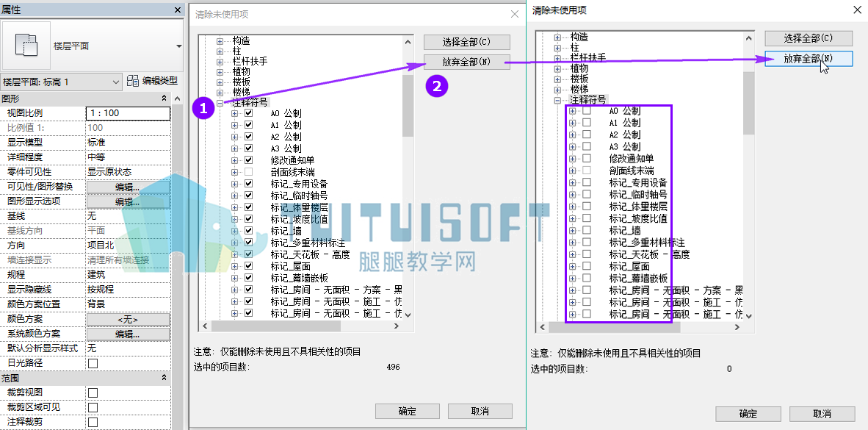Click left dialog horizontal scrollbar right arrow
The height and width of the screenshot is (430, 868).
pyautogui.click(x=396, y=327)
